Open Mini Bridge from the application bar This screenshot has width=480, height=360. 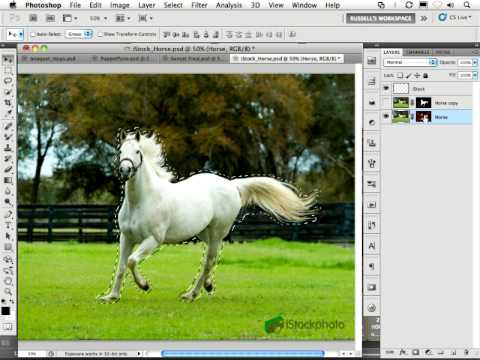coord(50,18)
